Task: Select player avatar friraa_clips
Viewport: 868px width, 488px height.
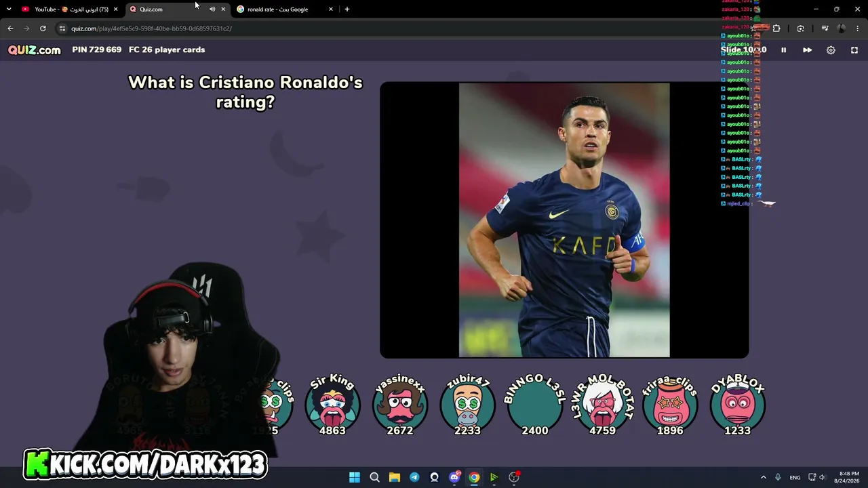Action: (670, 405)
